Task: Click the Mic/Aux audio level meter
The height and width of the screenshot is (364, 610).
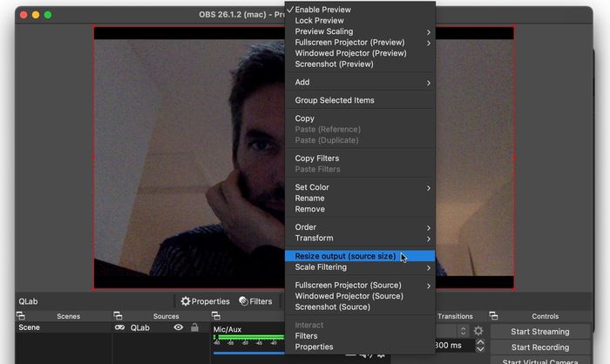Action: 248,340
